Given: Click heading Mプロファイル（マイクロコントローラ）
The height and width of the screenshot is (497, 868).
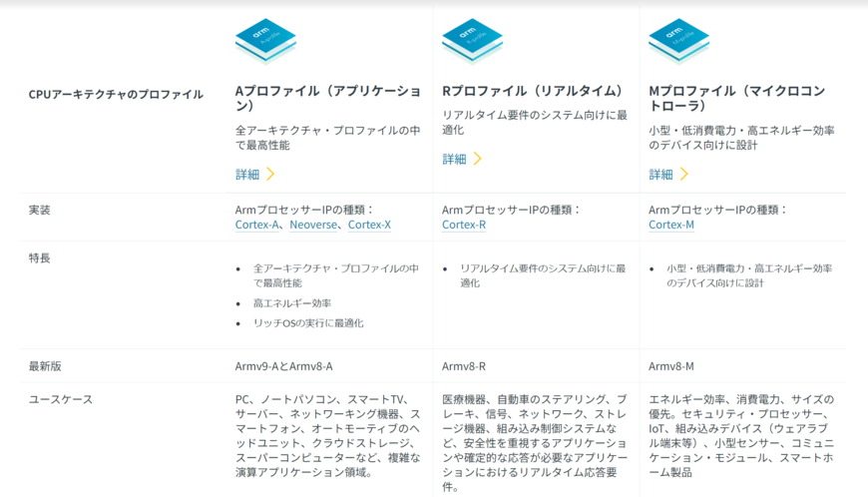Looking at the screenshot, I should click(737, 98).
